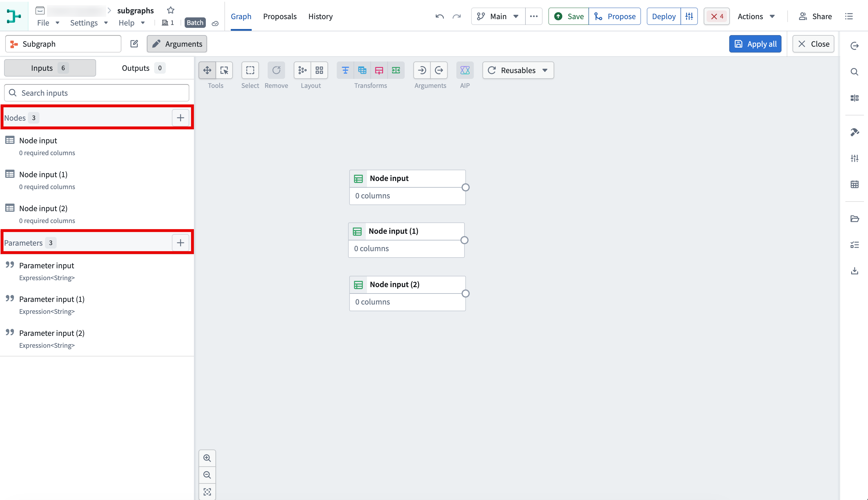Open the Reusables dropdown
Viewport: 868px width, 500px height.
pyautogui.click(x=518, y=70)
